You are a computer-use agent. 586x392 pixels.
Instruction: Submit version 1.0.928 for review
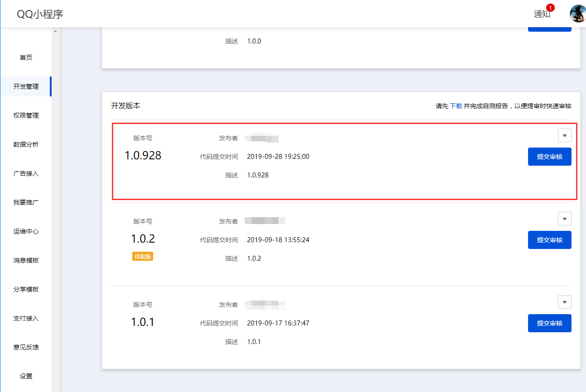pyautogui.click(x=549, y=157)
